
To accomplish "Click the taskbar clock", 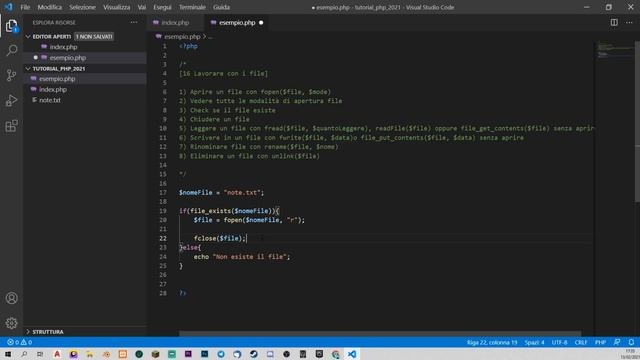I will coord(630,354).
